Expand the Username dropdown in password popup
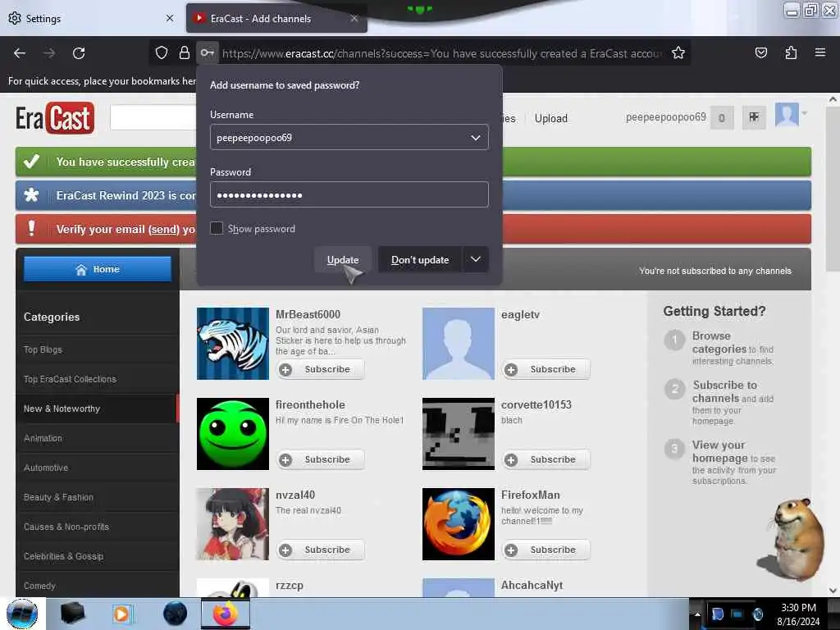 click(475, 138)
